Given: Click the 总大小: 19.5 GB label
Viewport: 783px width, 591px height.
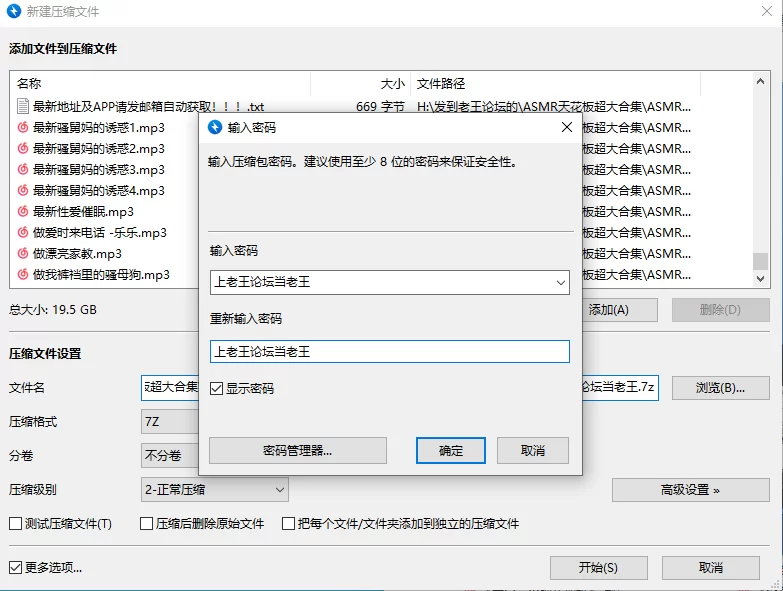Looking at the screenshot, I should 53,310.
